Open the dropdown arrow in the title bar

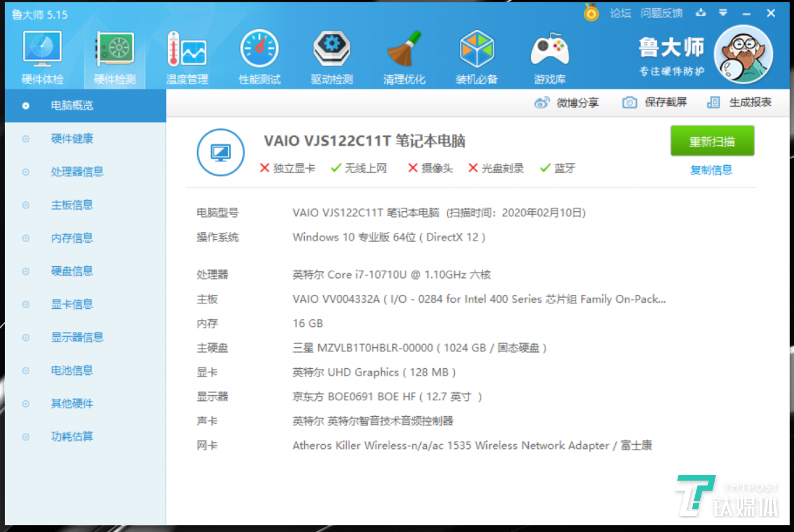tap(722, 13)
